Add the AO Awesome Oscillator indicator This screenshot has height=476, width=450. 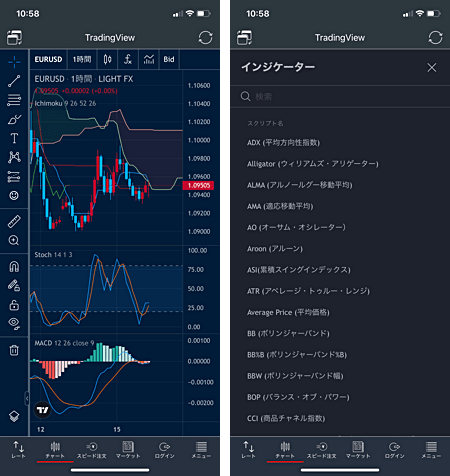coord(296,227)
